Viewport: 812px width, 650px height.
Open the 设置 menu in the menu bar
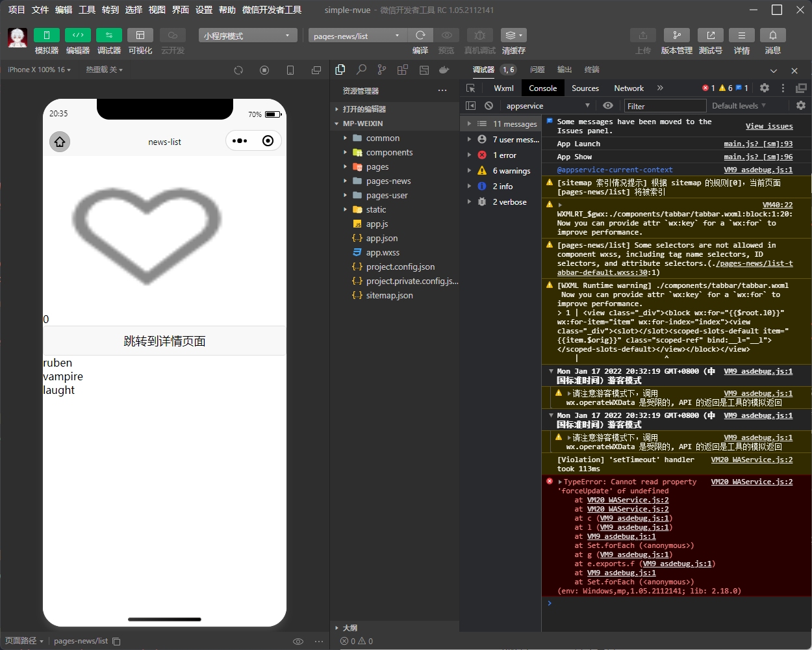[204, 10]
